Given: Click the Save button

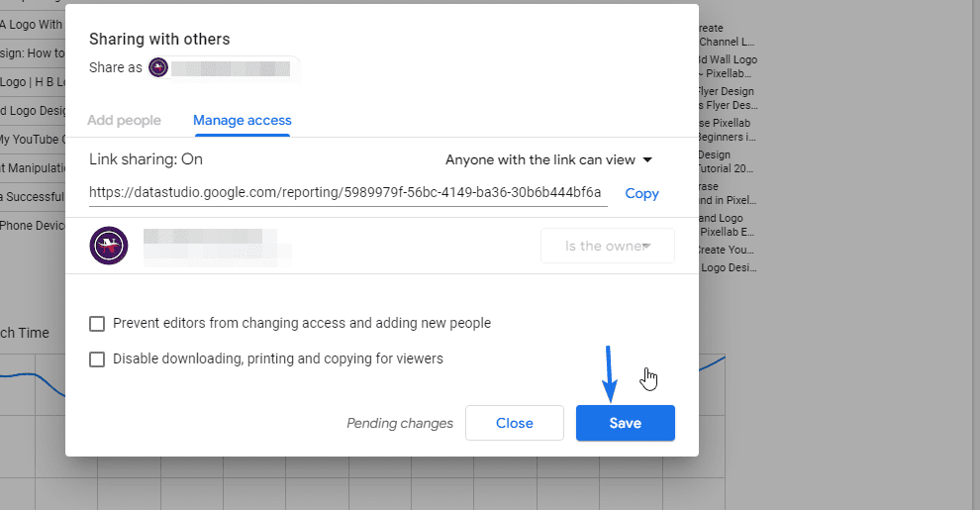Looking at the screenshot, I should [x=625, y=423].
